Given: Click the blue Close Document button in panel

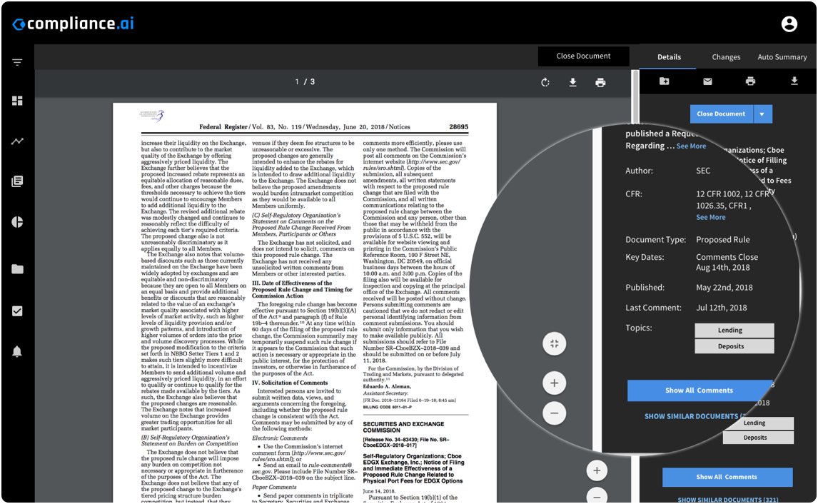Looking at the screenshot, I should click(x=721, y=114).
